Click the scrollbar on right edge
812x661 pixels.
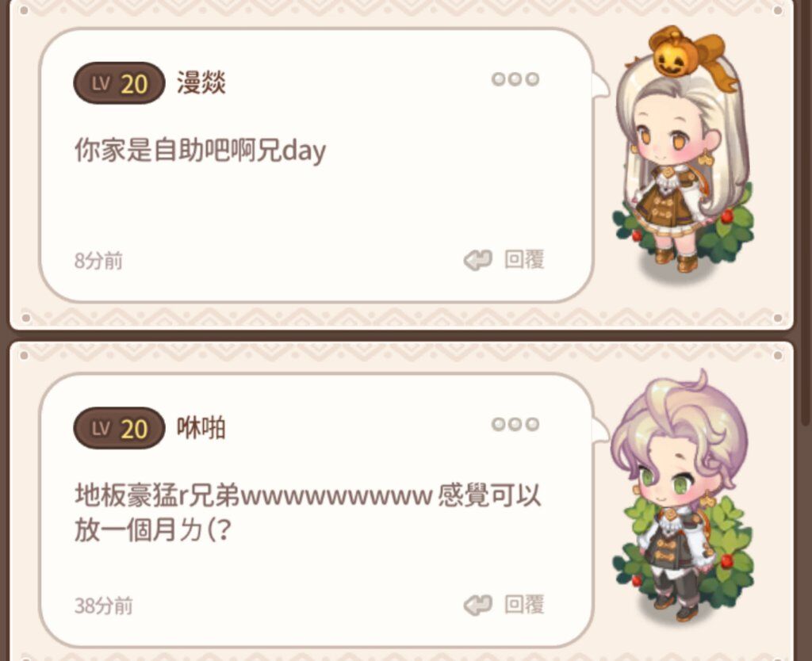807,212
